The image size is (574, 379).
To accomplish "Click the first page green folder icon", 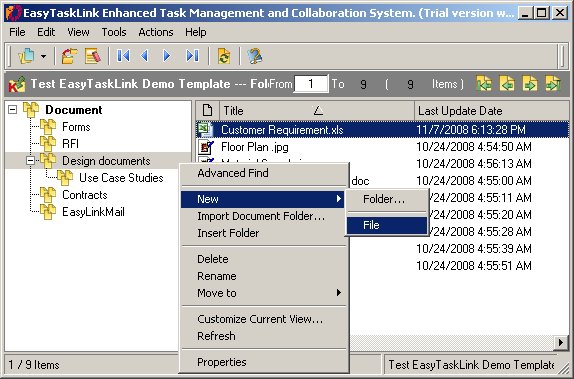I will (484, 84).
